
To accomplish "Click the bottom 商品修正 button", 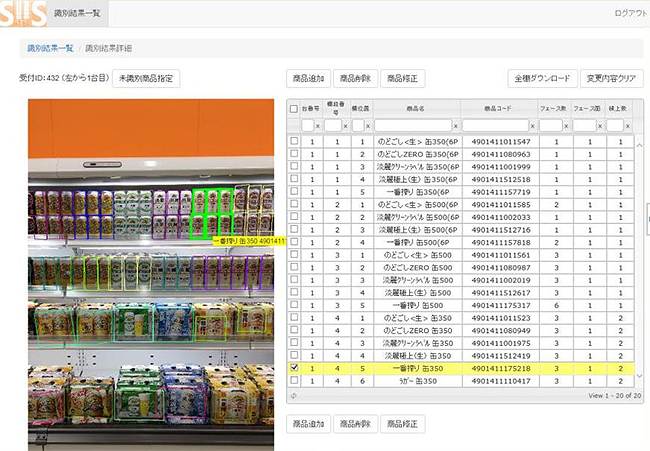I will [403, 424].
